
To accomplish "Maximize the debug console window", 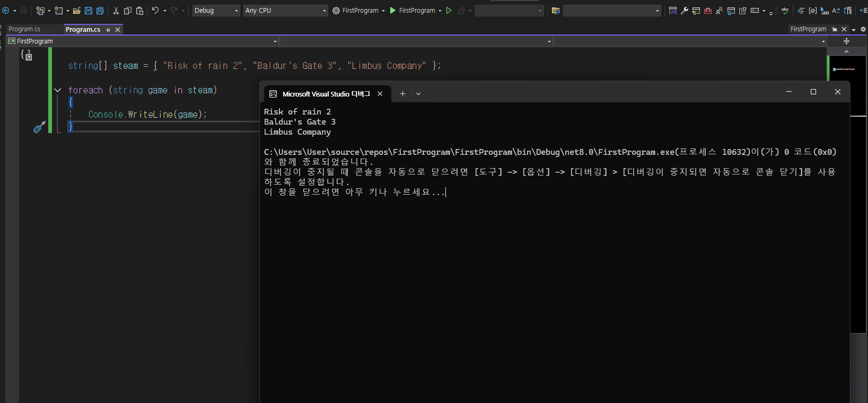I will 813,92.
